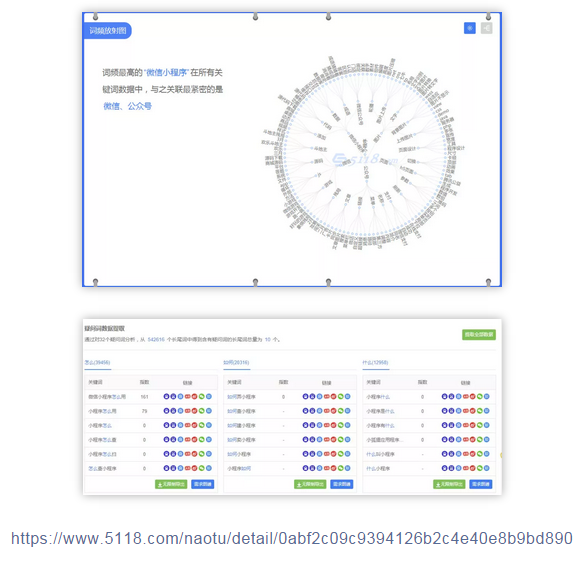Click the 542616 long-tail word count link

click(156, 339)
